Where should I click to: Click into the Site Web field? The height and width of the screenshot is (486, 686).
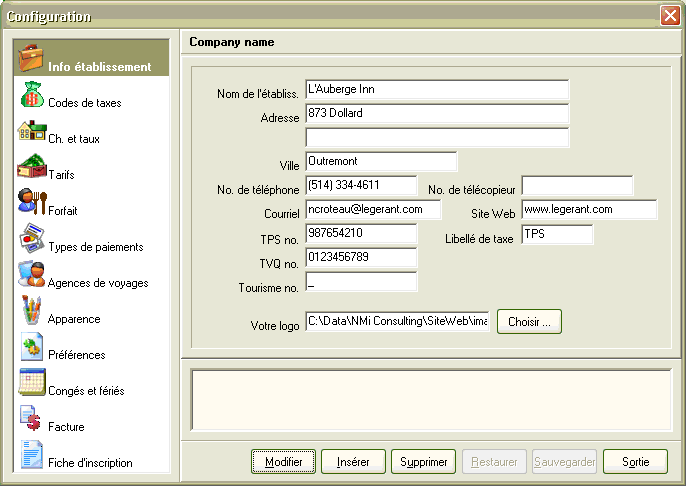pos(588,210)
